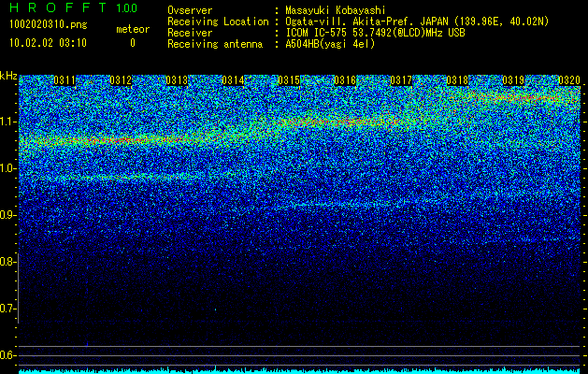Click the Receiving Location label
This screenshot has width=588, height=374.
pyautogui.click(x=218, y=22)
